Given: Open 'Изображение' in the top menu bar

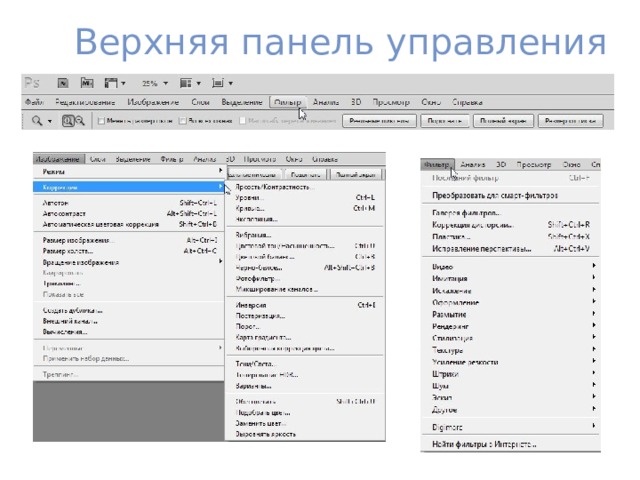Looking at the screenshot, I should pyautogui.click(x=153, y=102).
